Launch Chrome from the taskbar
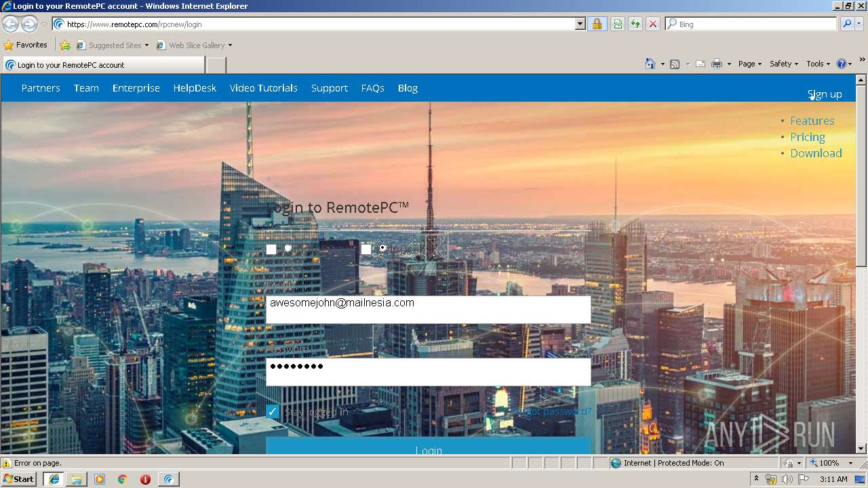 pyautogui.click(x=122, y=479)
